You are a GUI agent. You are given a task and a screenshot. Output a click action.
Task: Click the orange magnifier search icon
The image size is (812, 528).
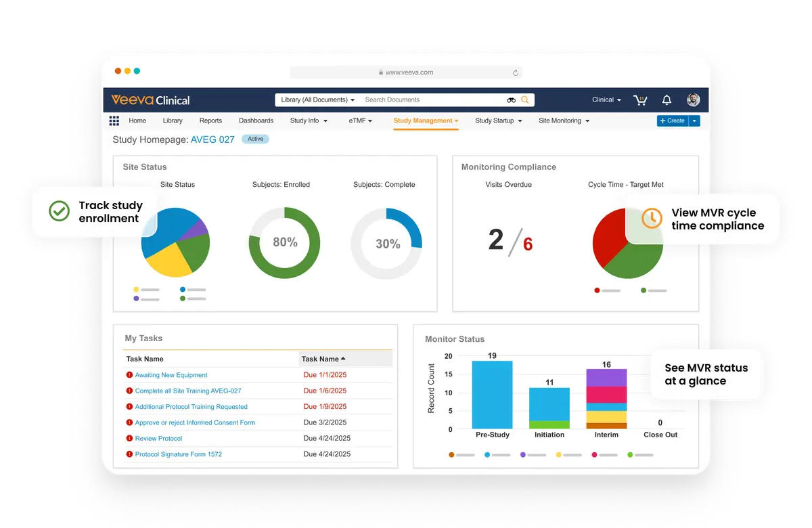click(x=525, y=100)
